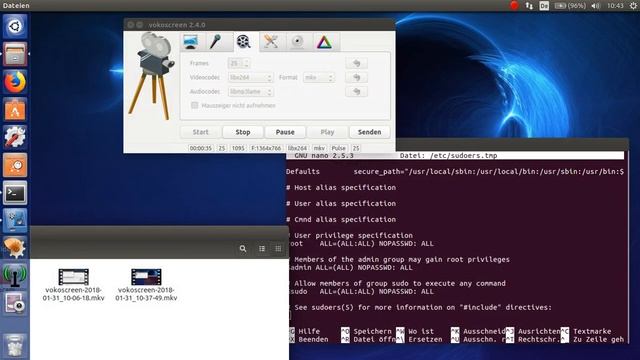Click the Senden button
Screen dimensions: 640x360
[x=369, y=132]
